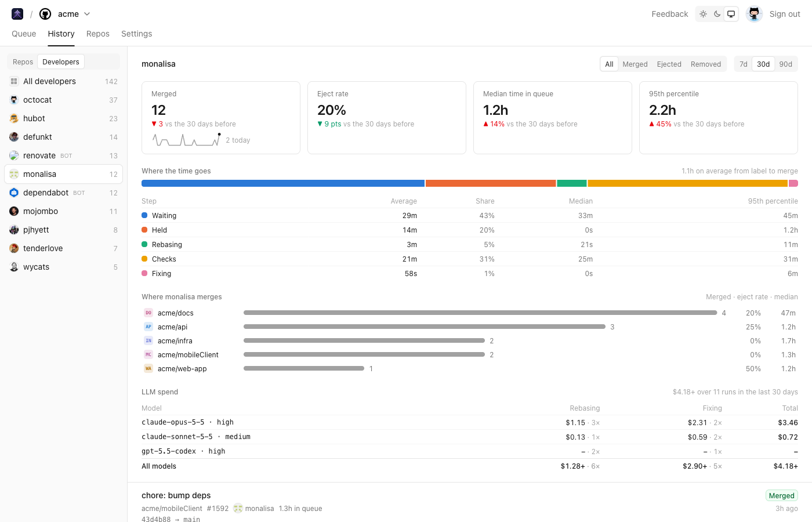Click the claude-opus-5-5 · high model row
The image size is (812, 522).
click(x=470, y=422)
